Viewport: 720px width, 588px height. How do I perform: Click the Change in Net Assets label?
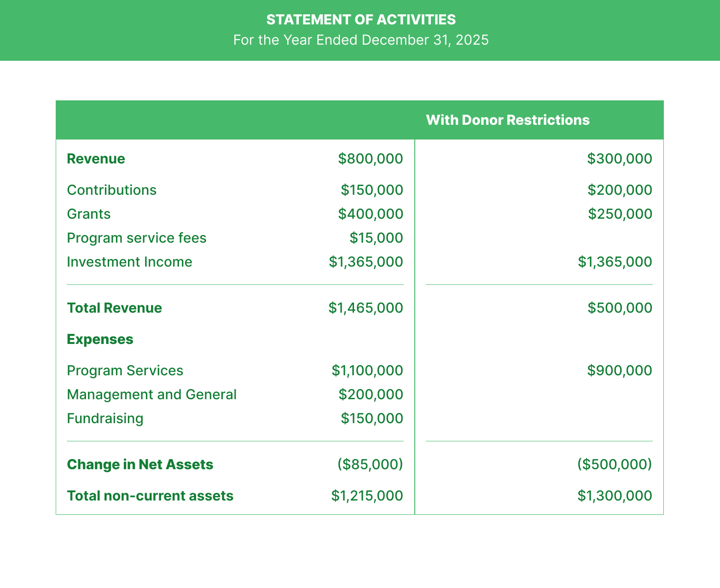[x=140, y=464]
